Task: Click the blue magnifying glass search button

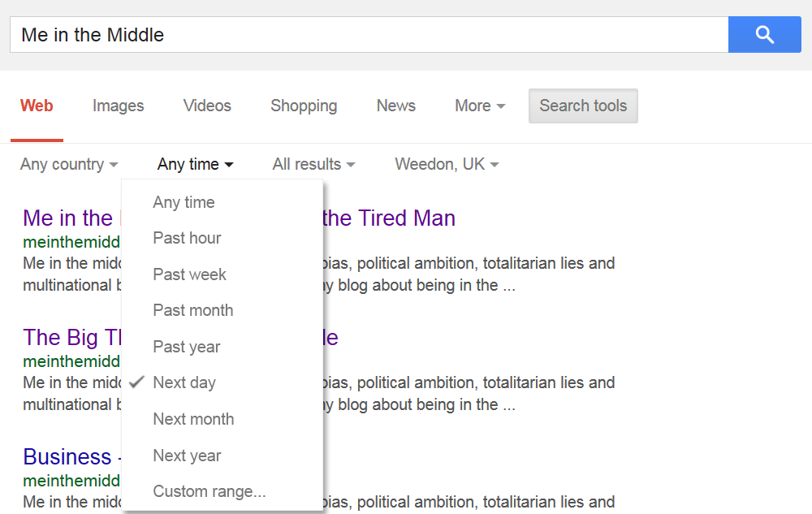Action: (764, 35)
